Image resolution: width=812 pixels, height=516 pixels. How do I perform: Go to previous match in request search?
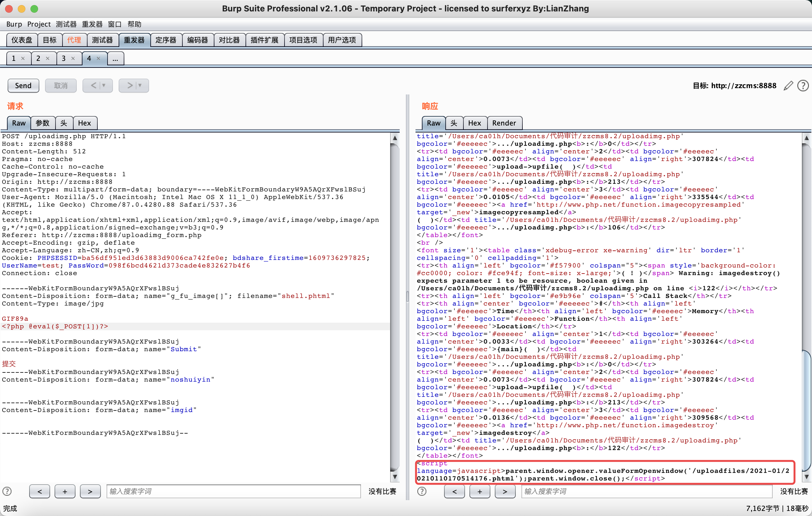pos(39,491)
